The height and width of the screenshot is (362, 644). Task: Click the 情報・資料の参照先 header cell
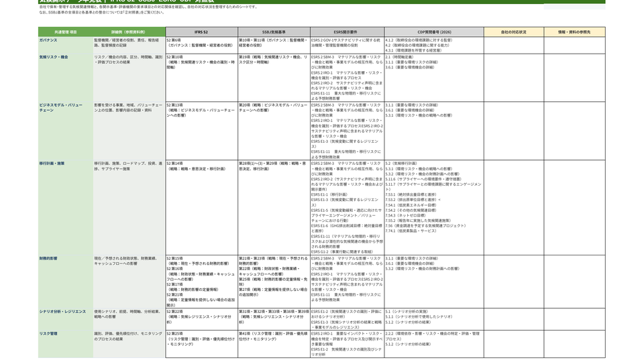tap(575, 32)
